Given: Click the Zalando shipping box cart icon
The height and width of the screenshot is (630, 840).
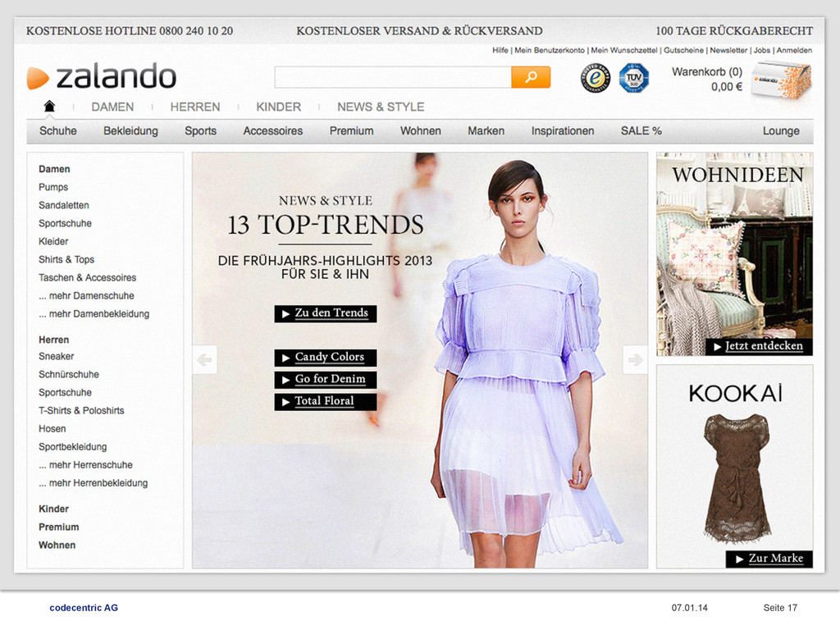Looking at the screenshot, I should point(781,80).
